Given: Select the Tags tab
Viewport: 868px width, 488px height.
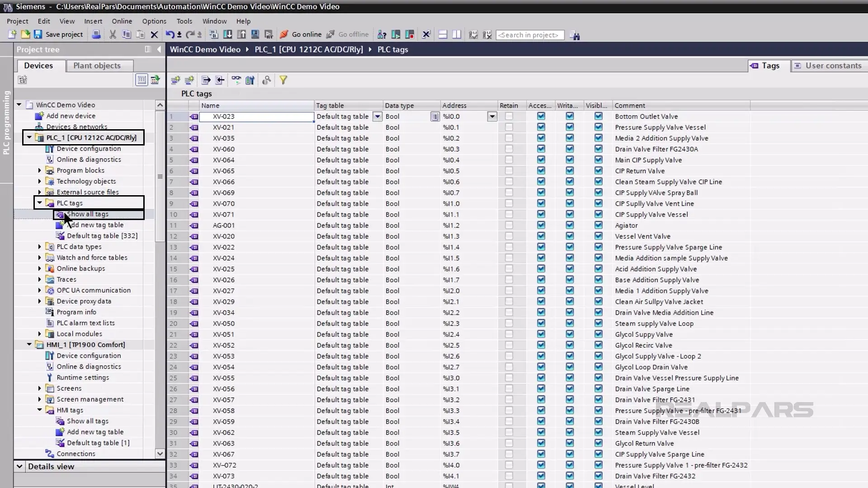Looking at the screenshot, I should 769,66.
